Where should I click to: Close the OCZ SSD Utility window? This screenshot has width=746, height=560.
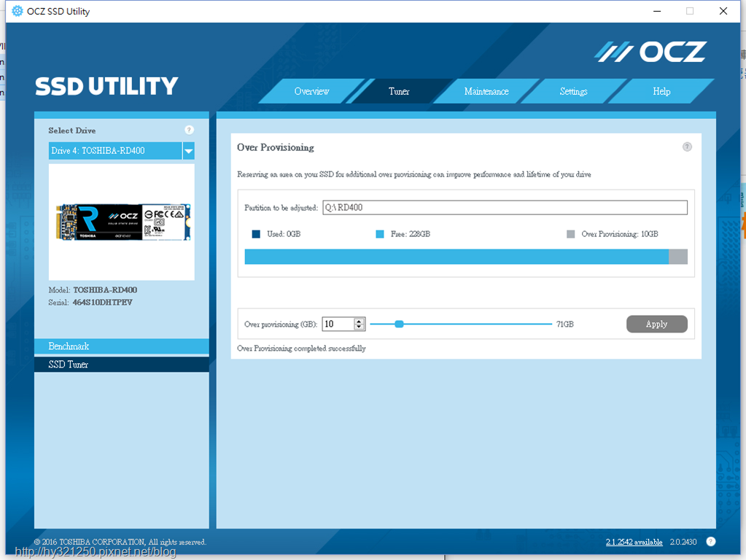click(723, 11)
